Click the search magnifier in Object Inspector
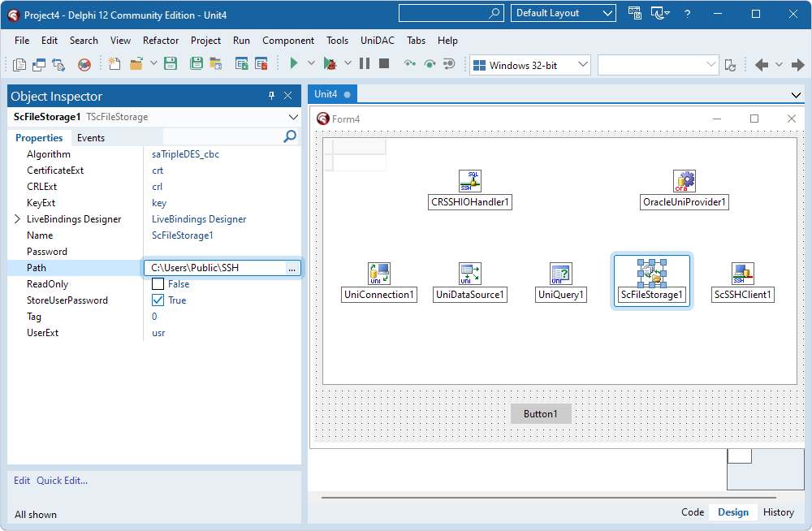812x531 pixels. pyautogui.click(x=290, y=137)
